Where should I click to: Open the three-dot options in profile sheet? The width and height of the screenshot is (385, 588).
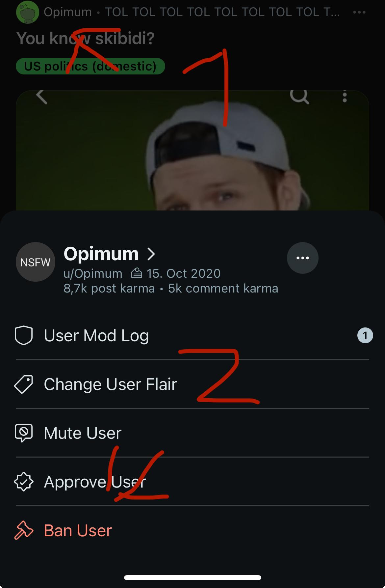302,258
